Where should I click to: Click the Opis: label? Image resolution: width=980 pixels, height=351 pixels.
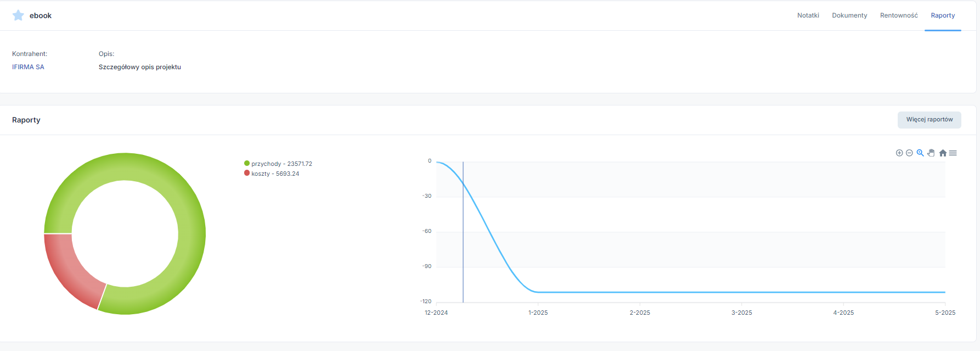(x=106, y=54)
